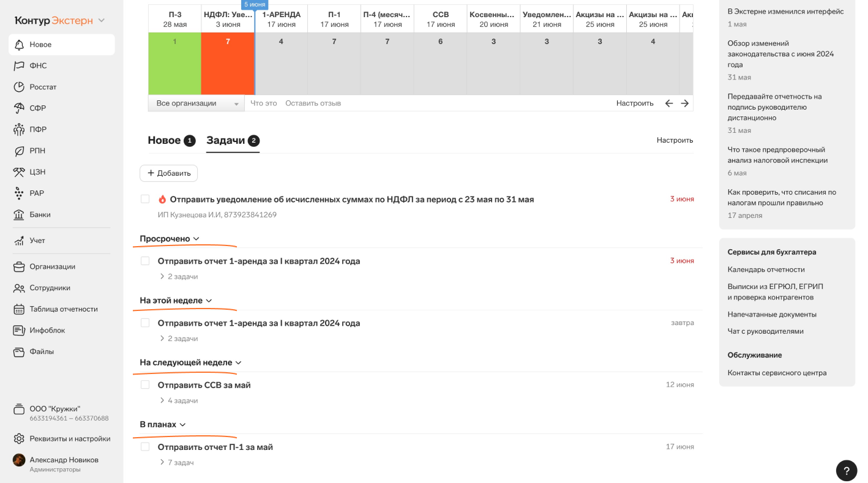Open the Все организации dropdown
This screenshot has height=483, width=868.
196,103
